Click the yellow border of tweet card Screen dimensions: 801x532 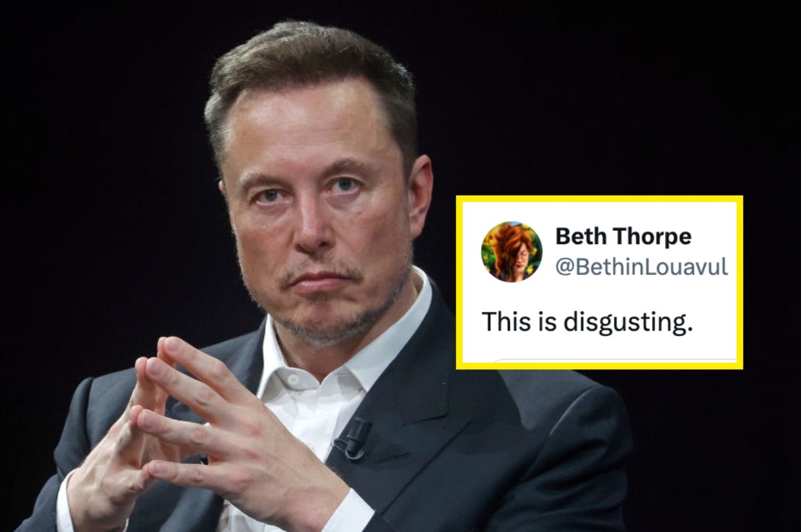(599, 199)
